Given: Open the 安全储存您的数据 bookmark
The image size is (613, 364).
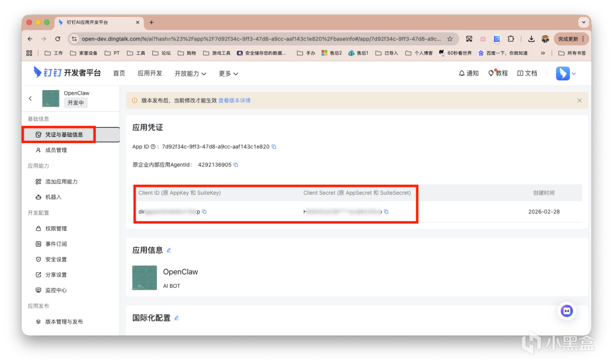Looking at the screenshot, I should [x=261, y=53].
